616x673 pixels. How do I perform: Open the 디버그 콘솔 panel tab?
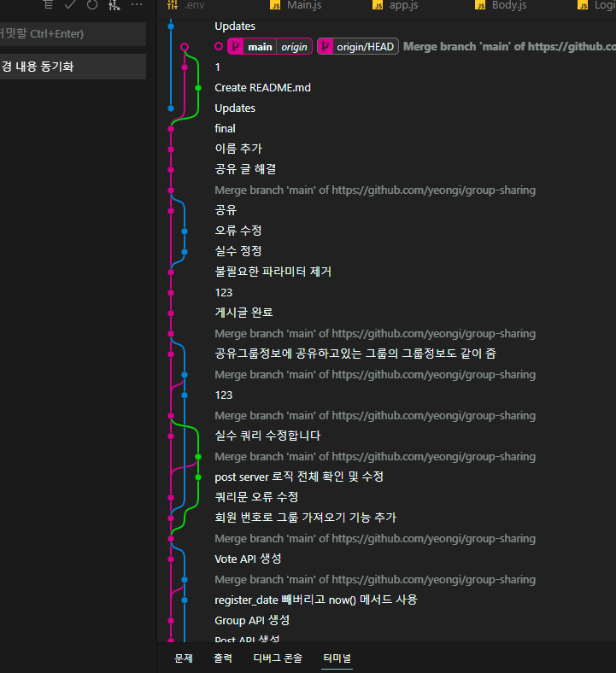pos(278,658)
